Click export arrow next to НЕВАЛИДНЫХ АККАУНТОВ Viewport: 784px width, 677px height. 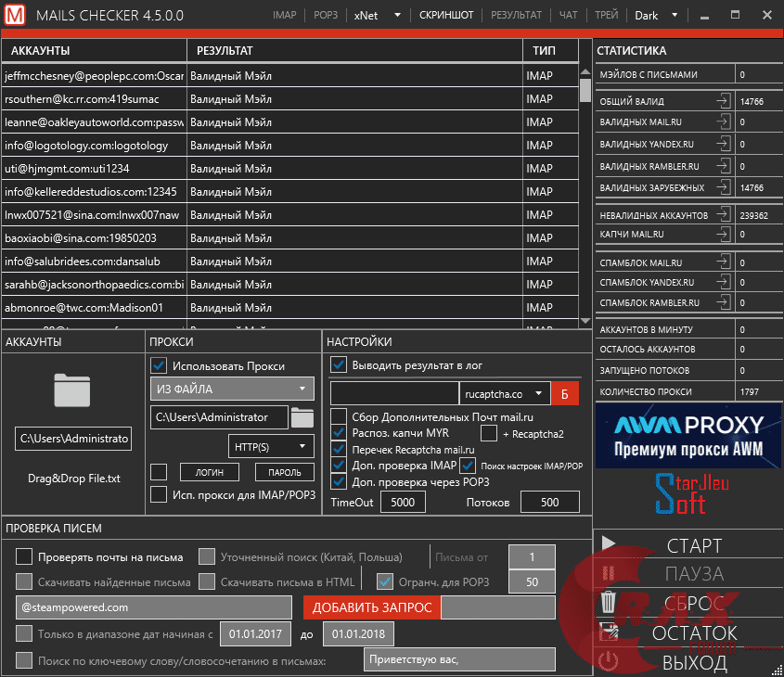click(x=723, y=215)
